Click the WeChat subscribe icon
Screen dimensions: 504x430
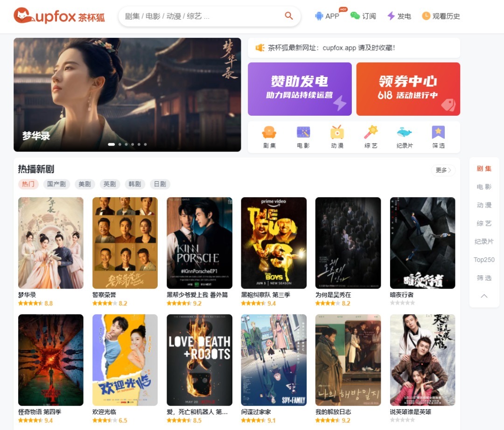355,15
